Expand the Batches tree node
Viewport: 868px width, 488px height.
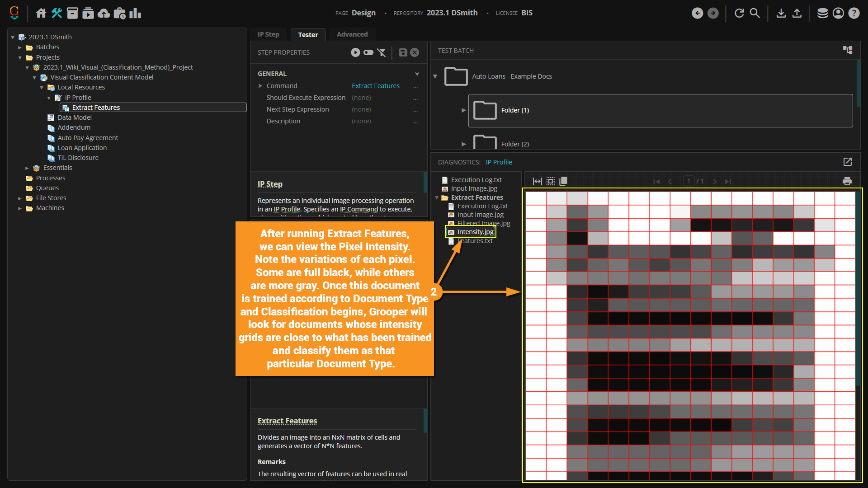pyautogui.click(x=20, y=47)
